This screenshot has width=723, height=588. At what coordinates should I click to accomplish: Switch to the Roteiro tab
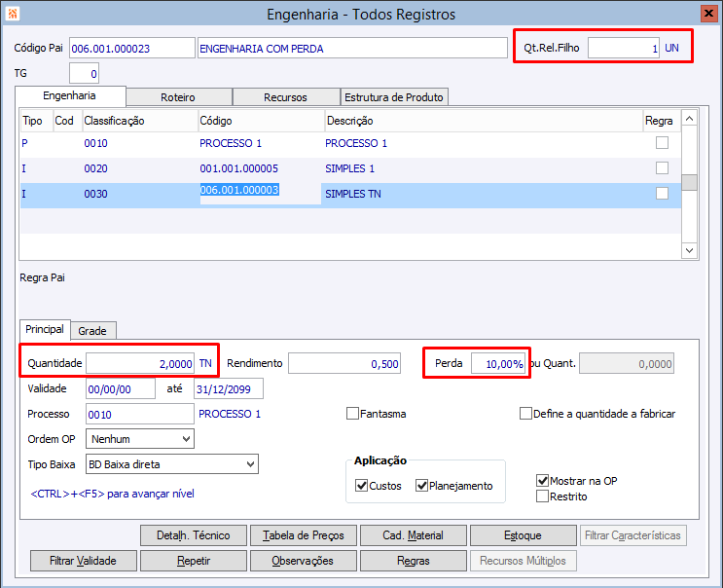pyautogui.click(x=178, y=97)
